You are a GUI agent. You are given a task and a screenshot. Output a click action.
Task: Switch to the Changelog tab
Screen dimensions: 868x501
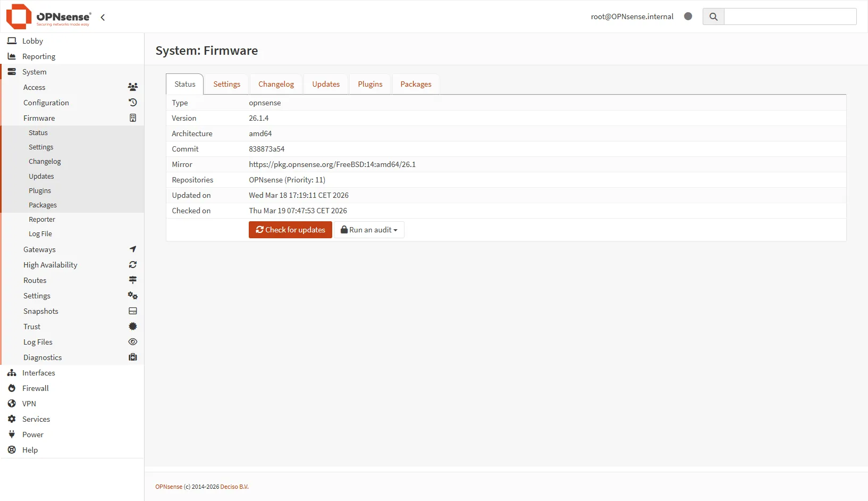point(276,84)
